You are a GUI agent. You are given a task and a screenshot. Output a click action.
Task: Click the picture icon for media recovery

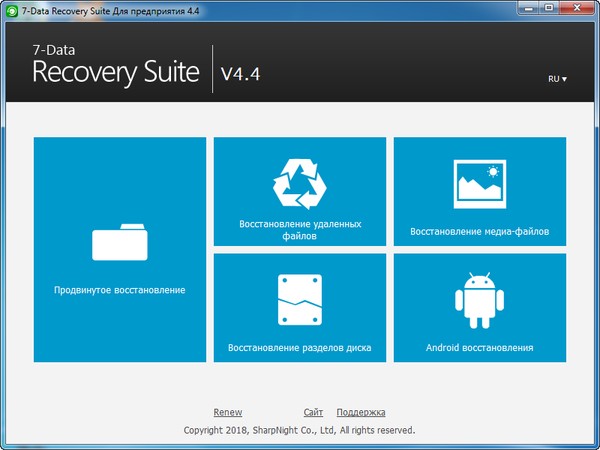coord(480,184)
